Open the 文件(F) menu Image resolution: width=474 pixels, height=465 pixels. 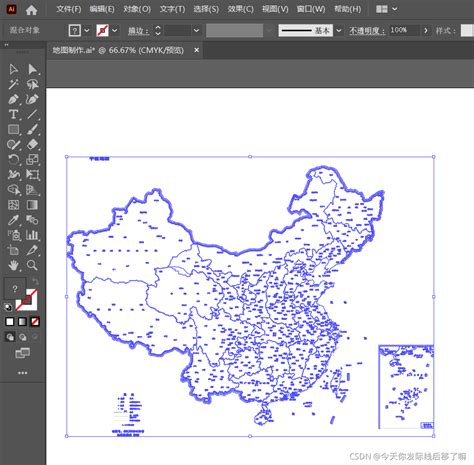pos(69,9)
